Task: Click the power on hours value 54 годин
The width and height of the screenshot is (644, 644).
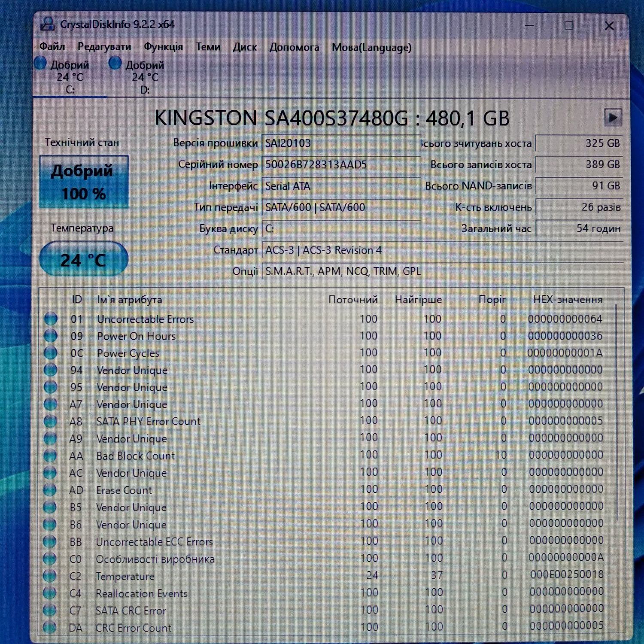Action: (x=579, y=228)
